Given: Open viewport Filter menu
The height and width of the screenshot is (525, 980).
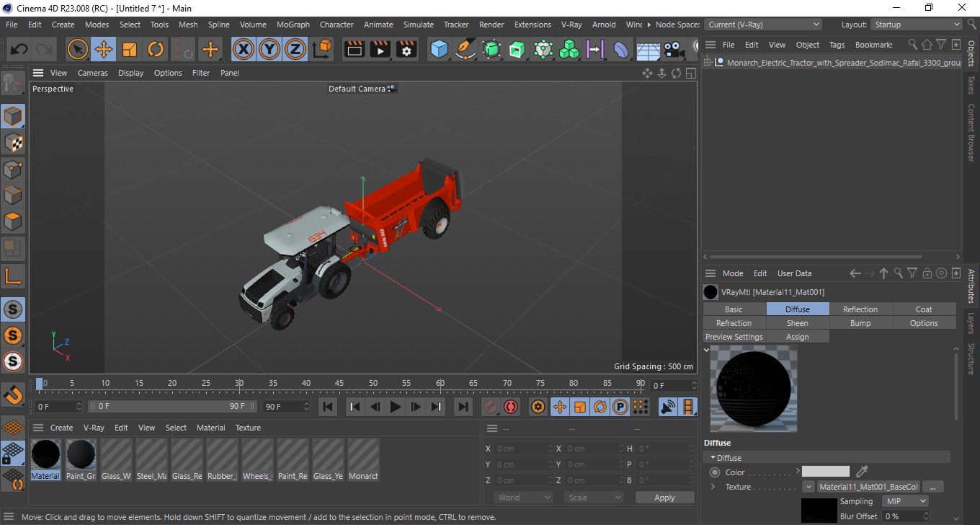Looking at the screenshot, I should (201, 73).
